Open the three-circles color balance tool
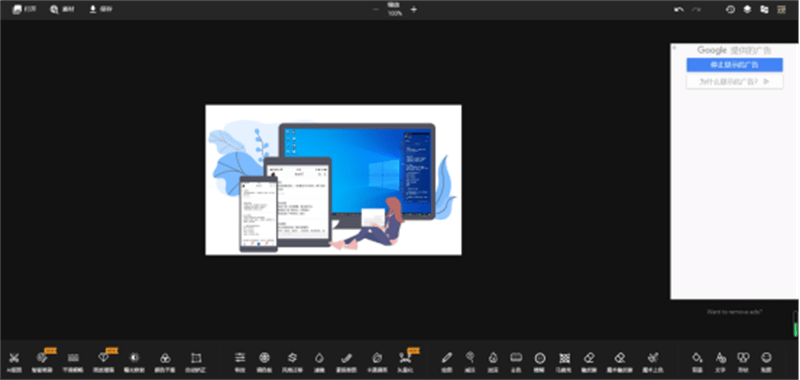The width and height of the screenshot is (800, 380). [165, 358]
